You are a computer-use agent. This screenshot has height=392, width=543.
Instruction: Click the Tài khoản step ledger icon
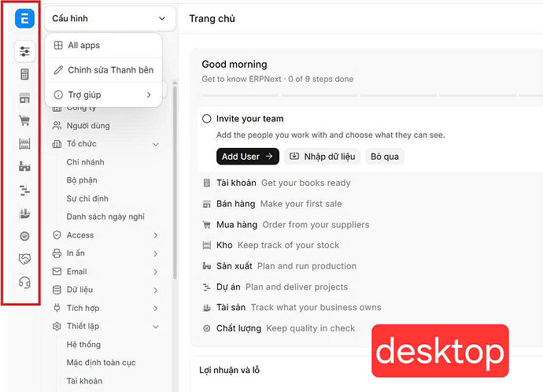207,183
